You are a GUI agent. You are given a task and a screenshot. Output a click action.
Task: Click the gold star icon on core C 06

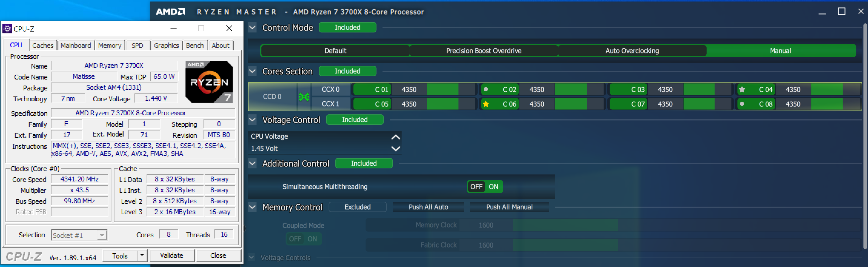pyautogui.click(x=485, y=104)
